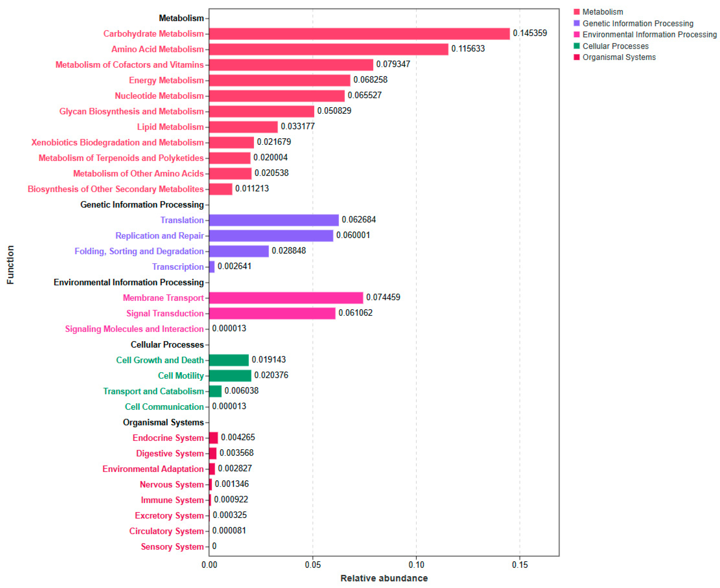Click the Cell Motility bar
This screenshot has width=720, height=588.
point(230,376)
